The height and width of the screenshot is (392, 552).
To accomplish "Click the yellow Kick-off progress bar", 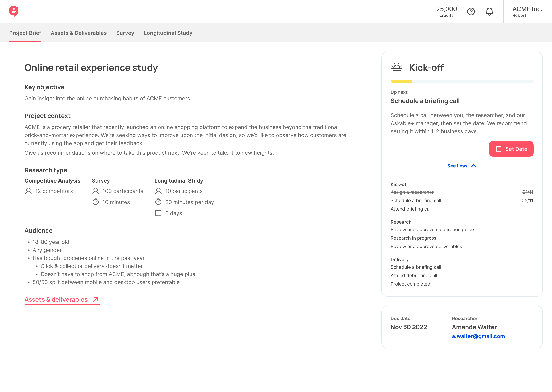I will (401, 81).
